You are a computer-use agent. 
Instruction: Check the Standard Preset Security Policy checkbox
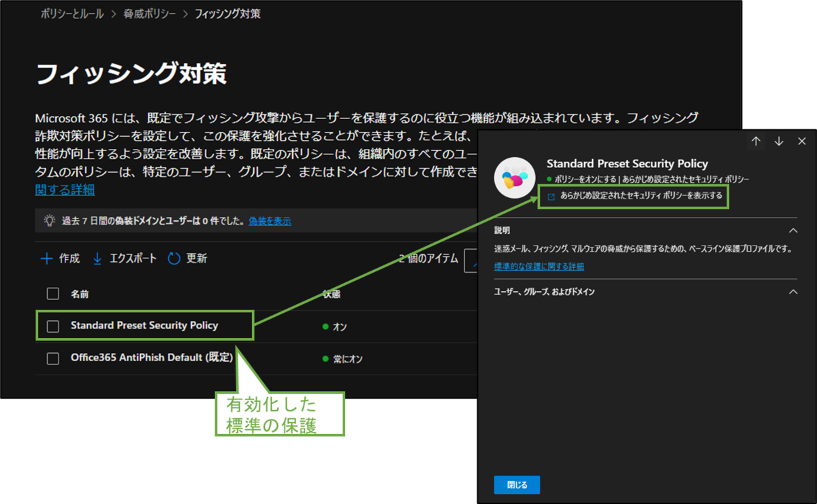coord(52,326)
